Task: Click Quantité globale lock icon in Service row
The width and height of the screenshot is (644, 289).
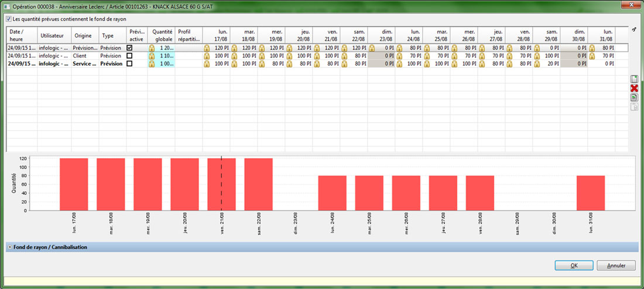Action: [152, 64]
